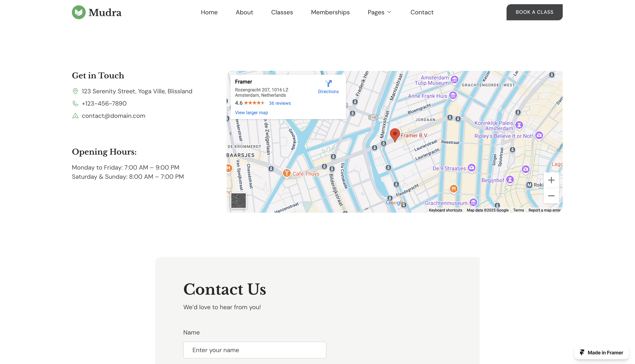This screenshot has height=364, width=635.
Task: Switch to satellite view via the thumbnail
Action: pos(238,201)
